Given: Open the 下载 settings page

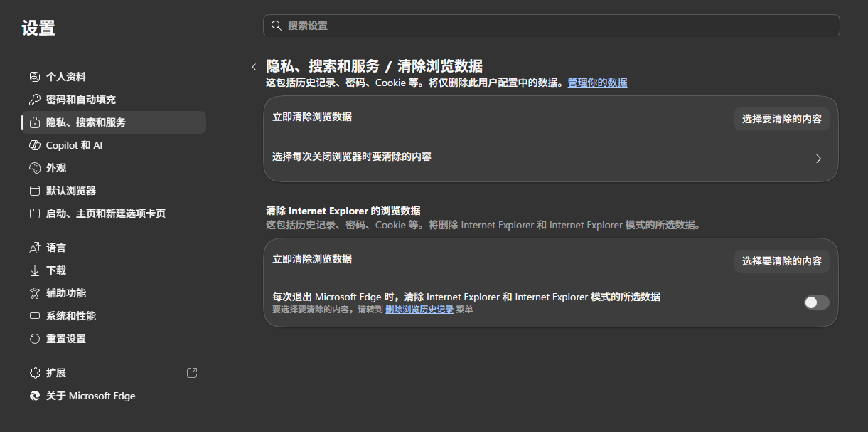Looking at the screenshot, I should 114,270.
